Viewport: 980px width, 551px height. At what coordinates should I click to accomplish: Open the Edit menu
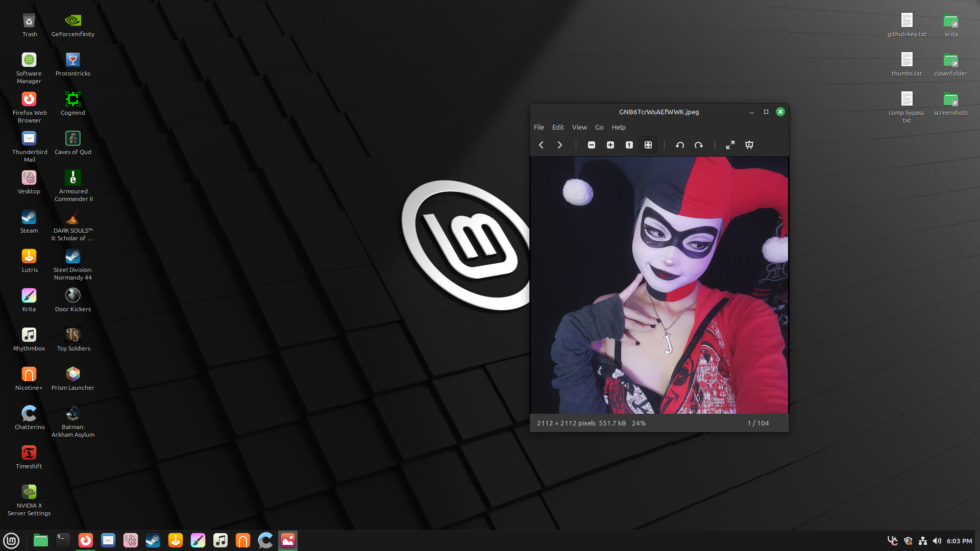558,127
